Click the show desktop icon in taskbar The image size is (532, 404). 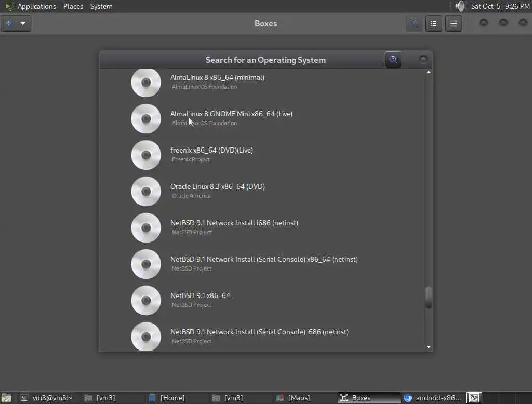6,398
